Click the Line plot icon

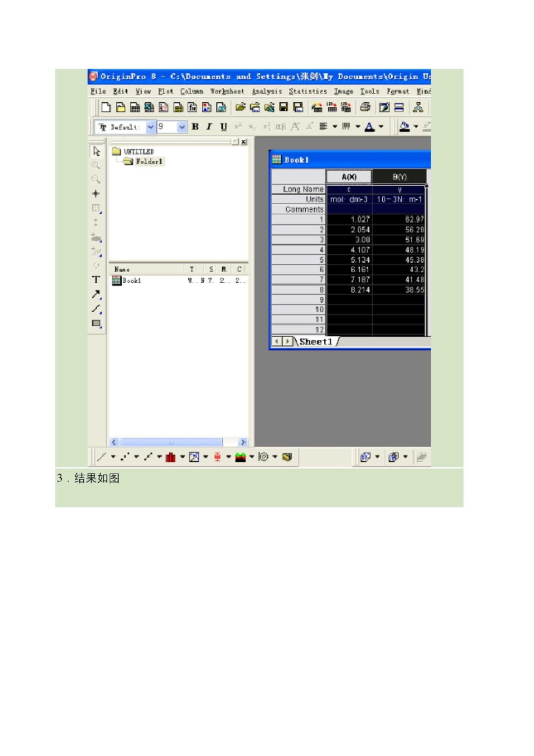point(101,457)
